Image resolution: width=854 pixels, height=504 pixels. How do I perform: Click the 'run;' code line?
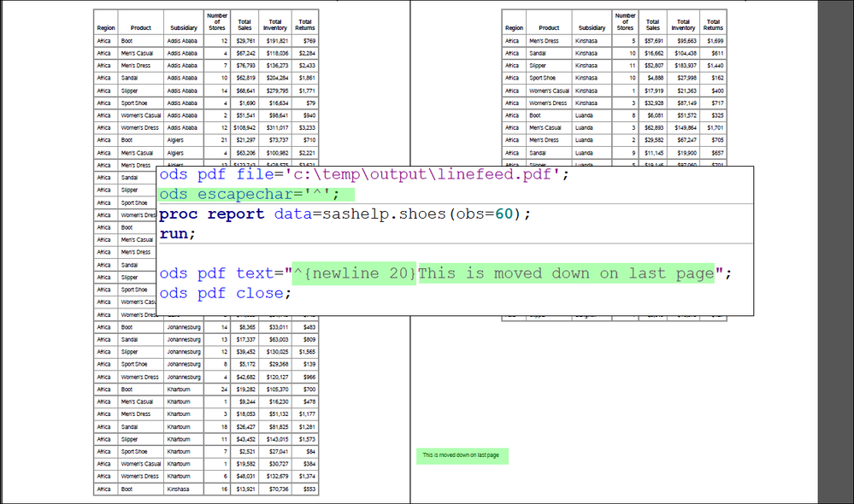[x=177, y=233]
